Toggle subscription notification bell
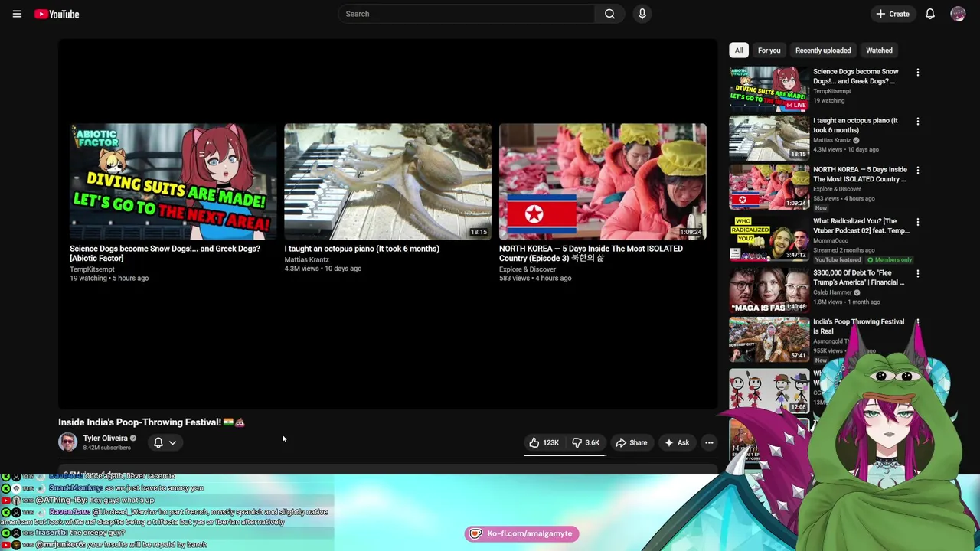The height and width of the screenshot is (551, 980). 158,442
